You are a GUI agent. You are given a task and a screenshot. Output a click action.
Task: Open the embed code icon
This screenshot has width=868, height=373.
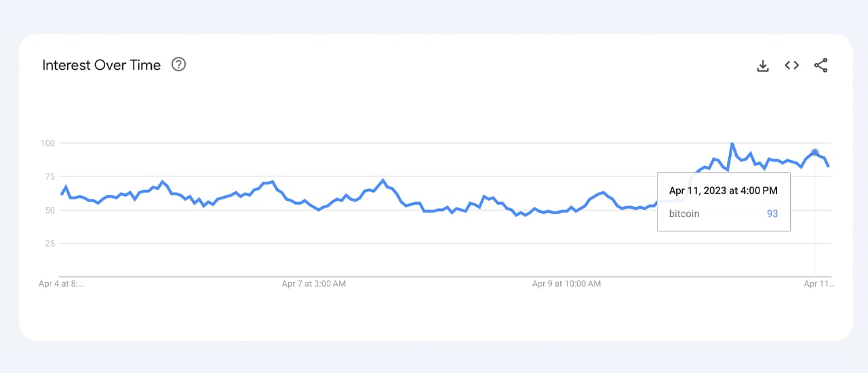791,65
